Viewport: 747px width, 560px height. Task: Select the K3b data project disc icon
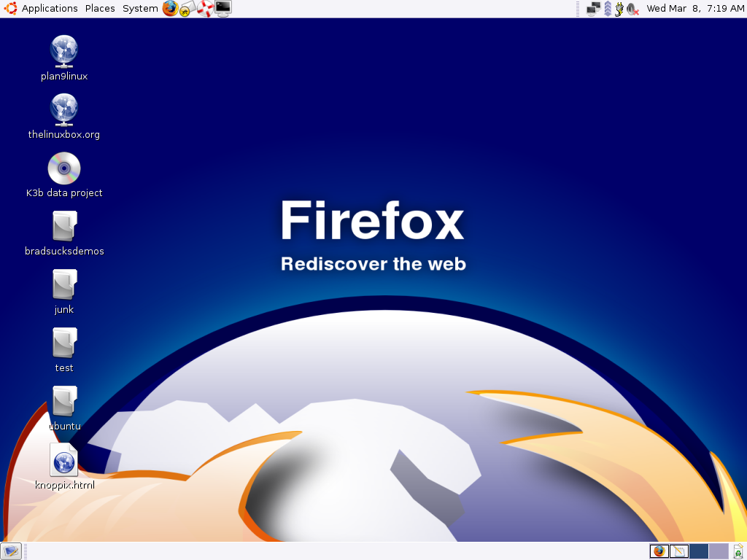tap(64, 168)
